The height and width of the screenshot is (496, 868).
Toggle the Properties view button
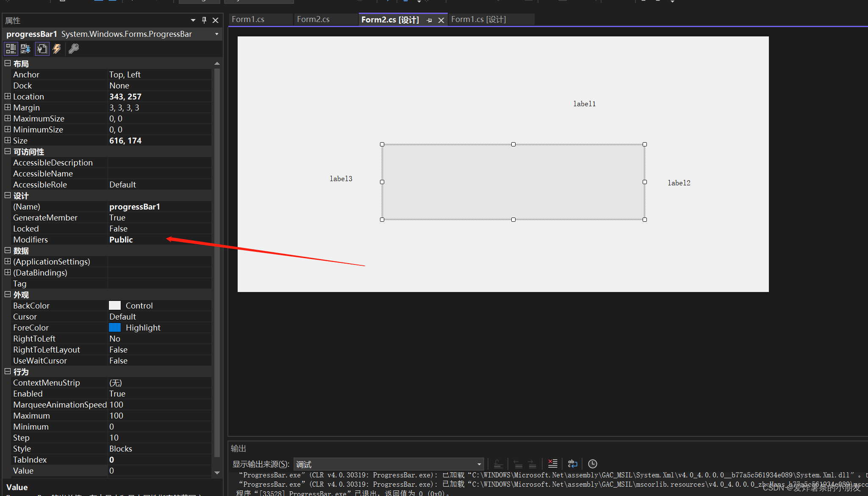coord(42,49)
